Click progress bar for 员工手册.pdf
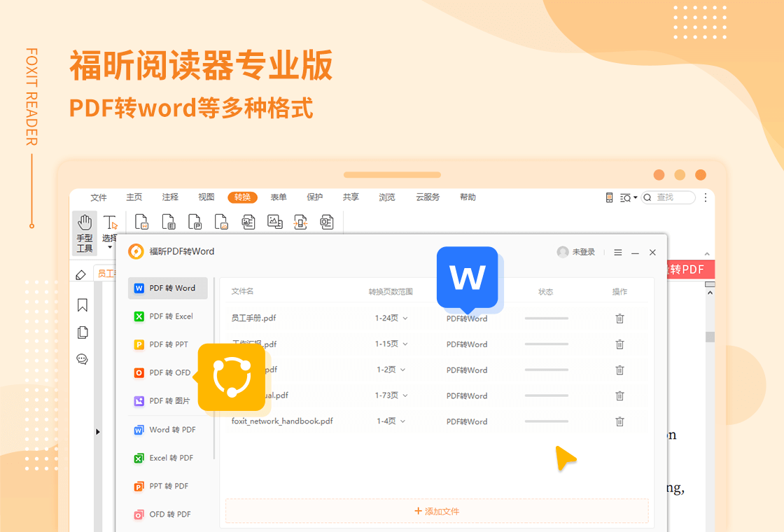 point(547,318)
